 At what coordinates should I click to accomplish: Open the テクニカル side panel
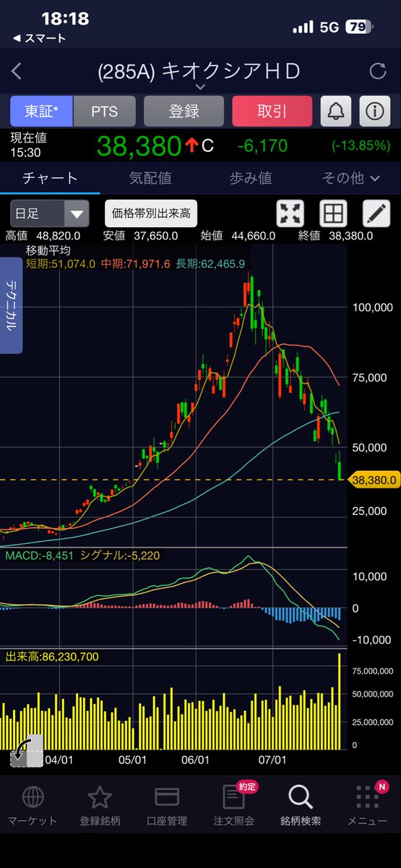point(12,305)
